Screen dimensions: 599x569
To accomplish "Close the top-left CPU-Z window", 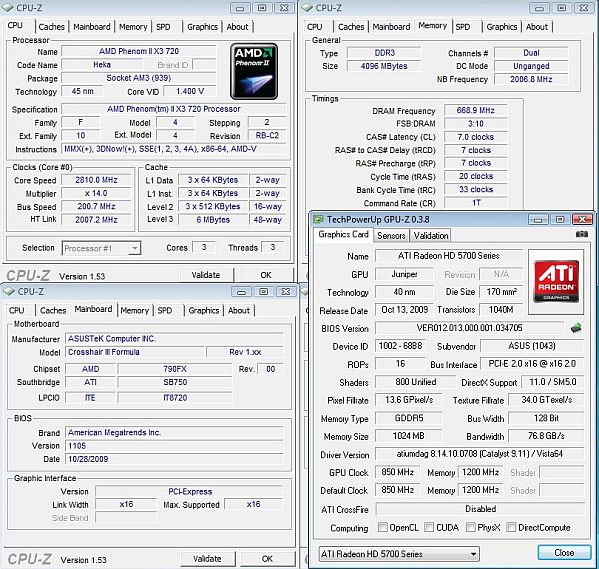I will tap(285, 8).
